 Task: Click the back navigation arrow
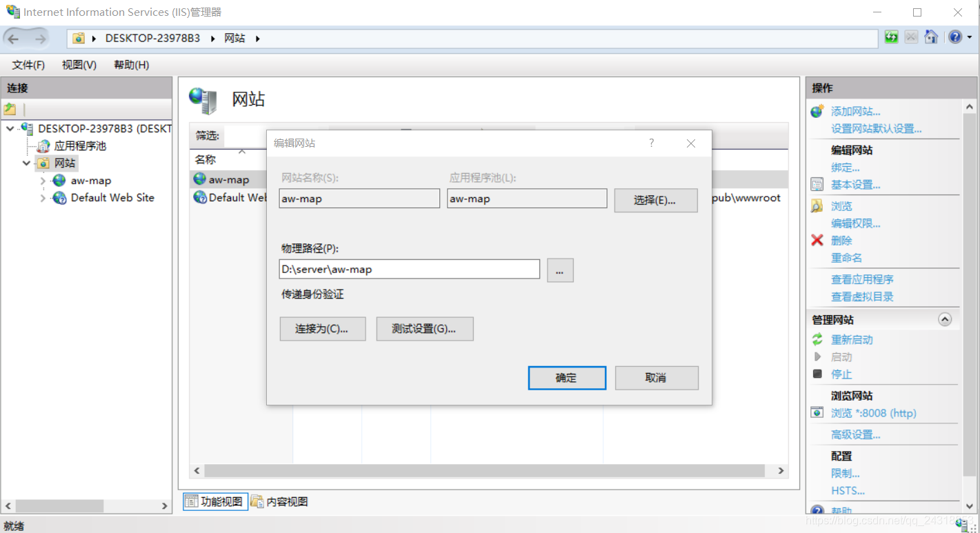tap(14, 38)
